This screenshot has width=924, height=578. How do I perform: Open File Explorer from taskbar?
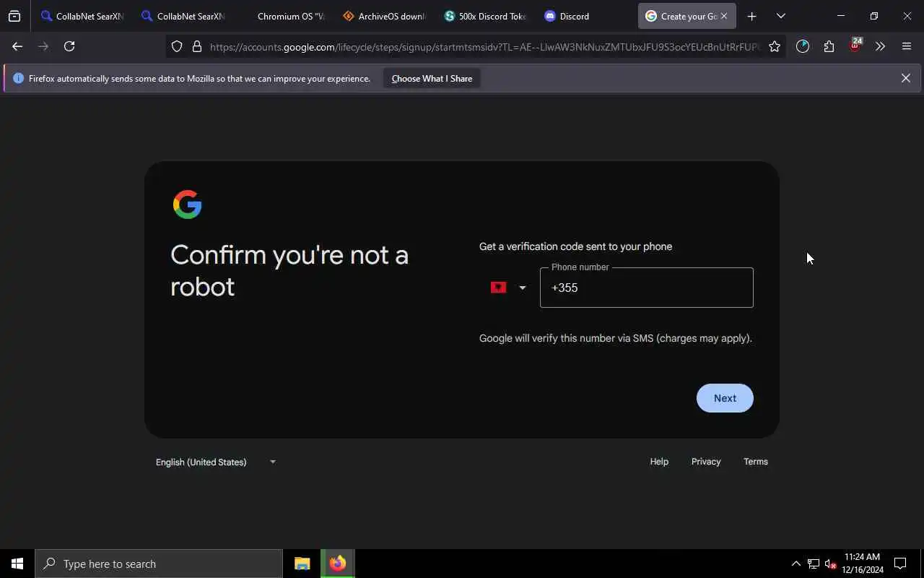point(302,564)
